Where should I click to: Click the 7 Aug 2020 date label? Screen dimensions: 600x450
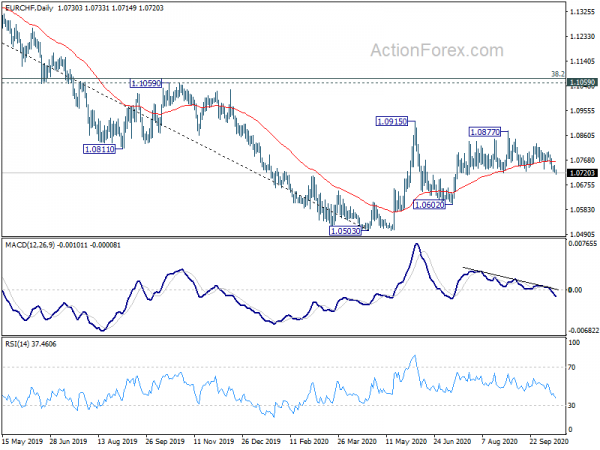pyautogui.click(x=500, y=441)
